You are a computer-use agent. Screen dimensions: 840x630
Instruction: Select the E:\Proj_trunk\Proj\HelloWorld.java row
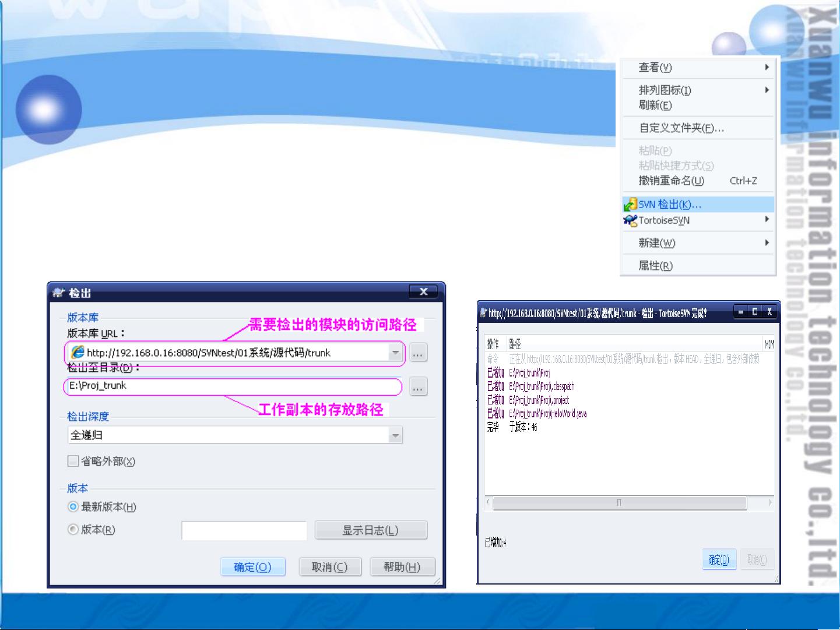click(x=629, y=414)
